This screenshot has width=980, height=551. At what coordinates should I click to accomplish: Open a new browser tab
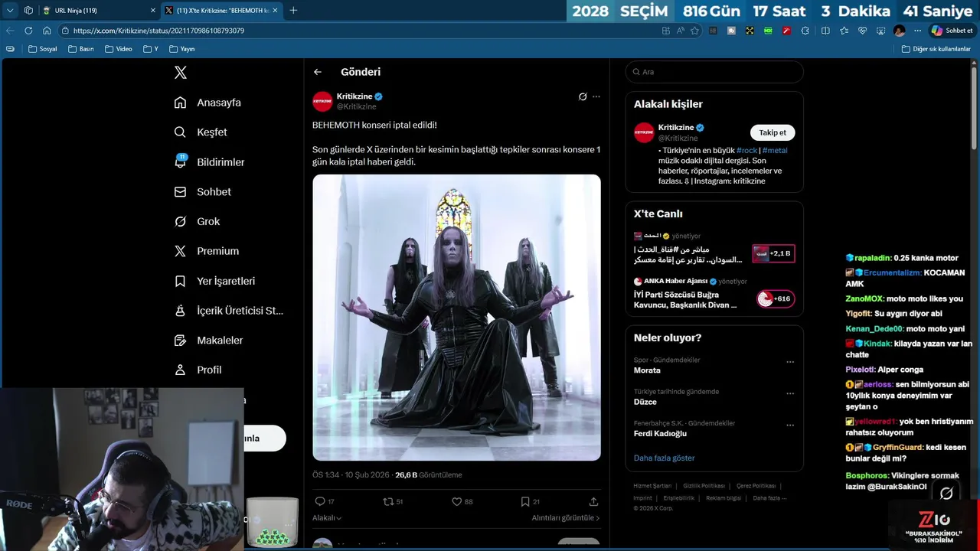pos(293,11)
